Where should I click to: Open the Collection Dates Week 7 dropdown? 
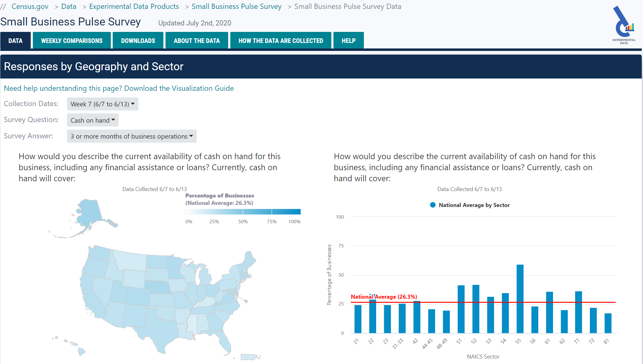coord(103,104)
